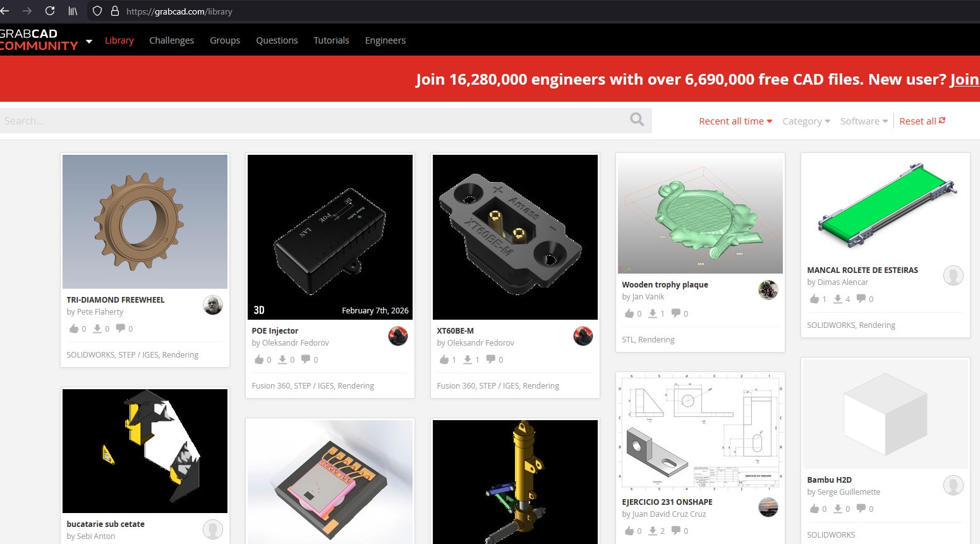Click the avatar on EJERCICIO 231 ONSHAPE card

768,507
